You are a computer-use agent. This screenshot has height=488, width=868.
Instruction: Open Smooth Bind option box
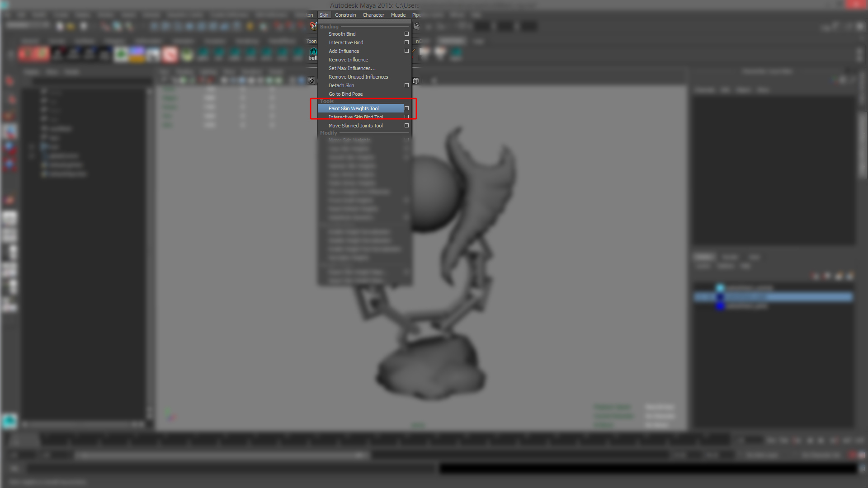tap(406, 34)
